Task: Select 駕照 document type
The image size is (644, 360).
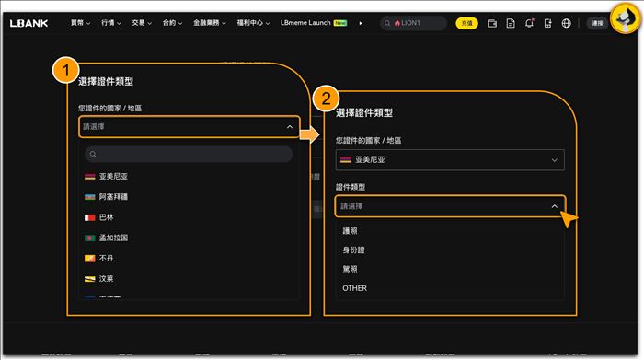Action: point(350,269)
